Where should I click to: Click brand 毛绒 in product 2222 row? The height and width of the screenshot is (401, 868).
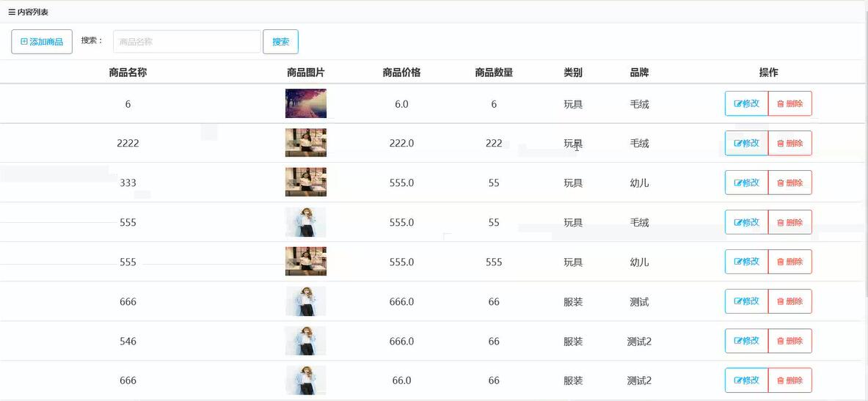coord(639,143)
